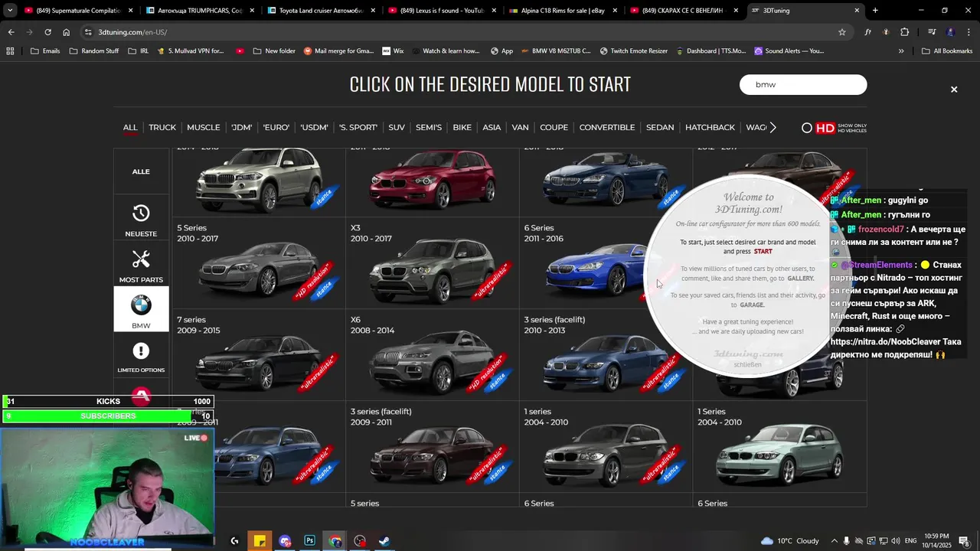
Task: Filter by SEDAN category
Action: click(x=660, y=128)
